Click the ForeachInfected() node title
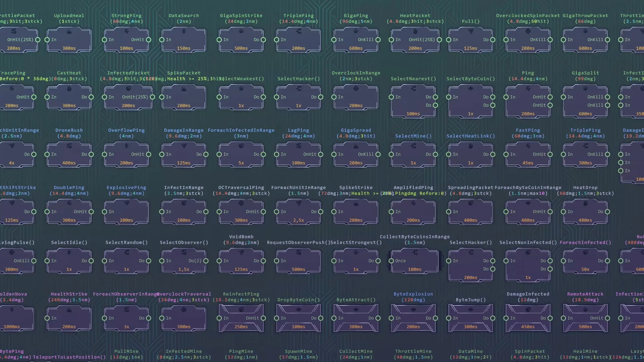Screen dimensions: 644x362 (x=585, y=242)
